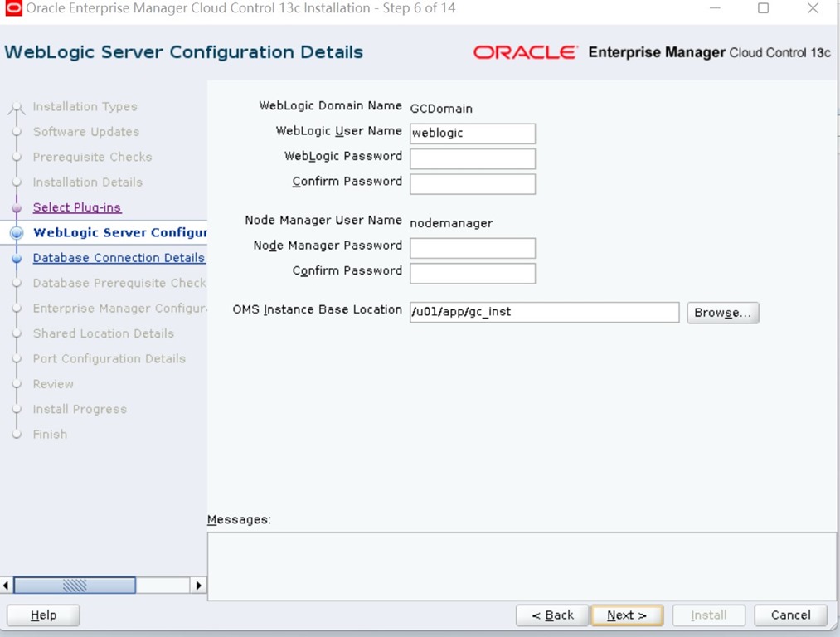Close the installer window

[813, 8]
